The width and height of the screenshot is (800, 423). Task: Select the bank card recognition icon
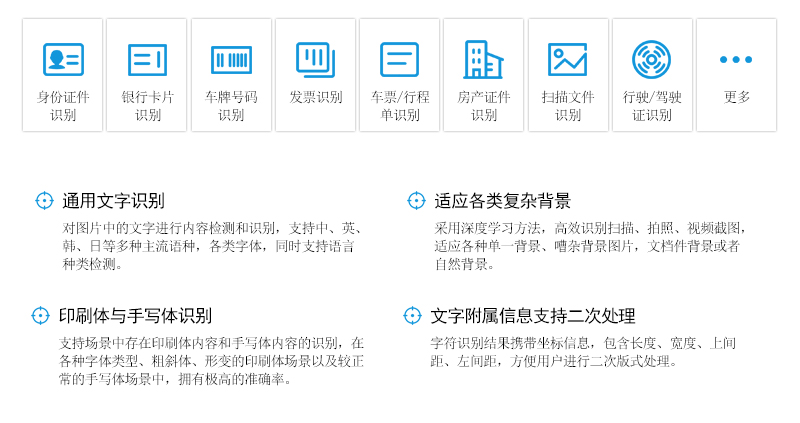(147, 60)
